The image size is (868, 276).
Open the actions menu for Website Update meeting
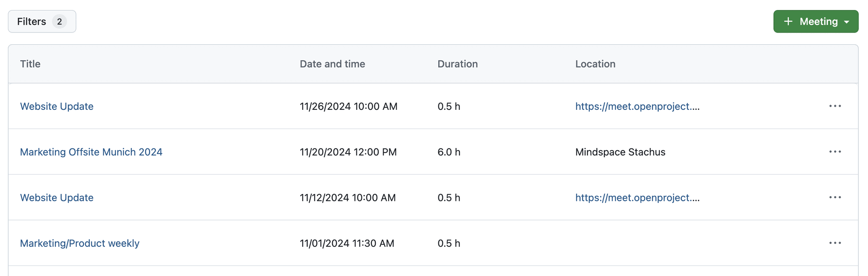835,106
